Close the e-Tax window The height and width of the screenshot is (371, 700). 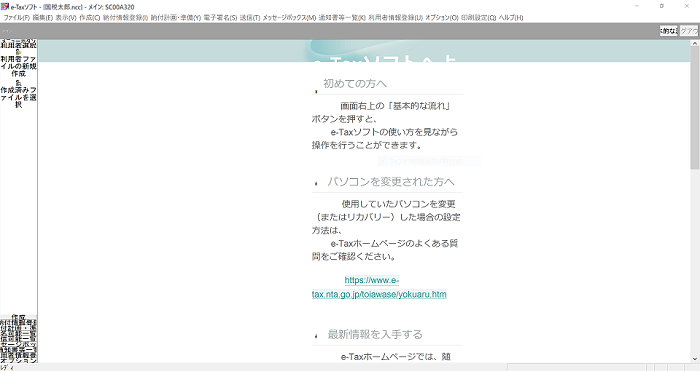[687, 6]
